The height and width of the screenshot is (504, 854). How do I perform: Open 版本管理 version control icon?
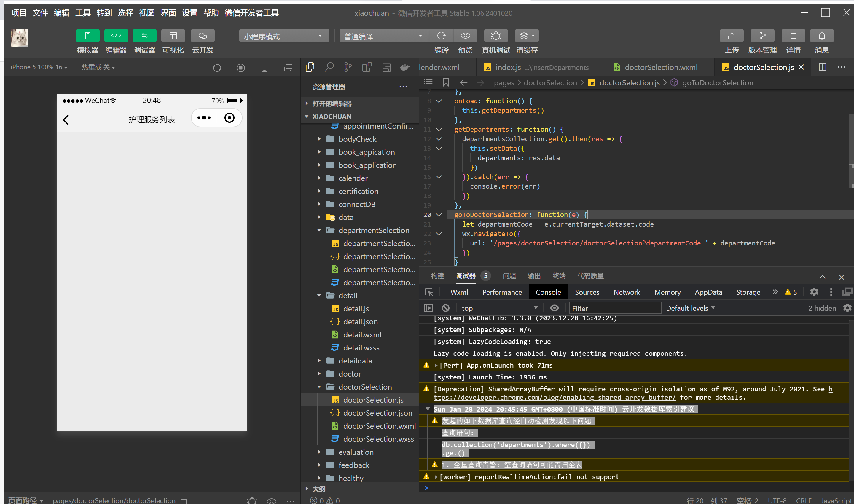762,36
